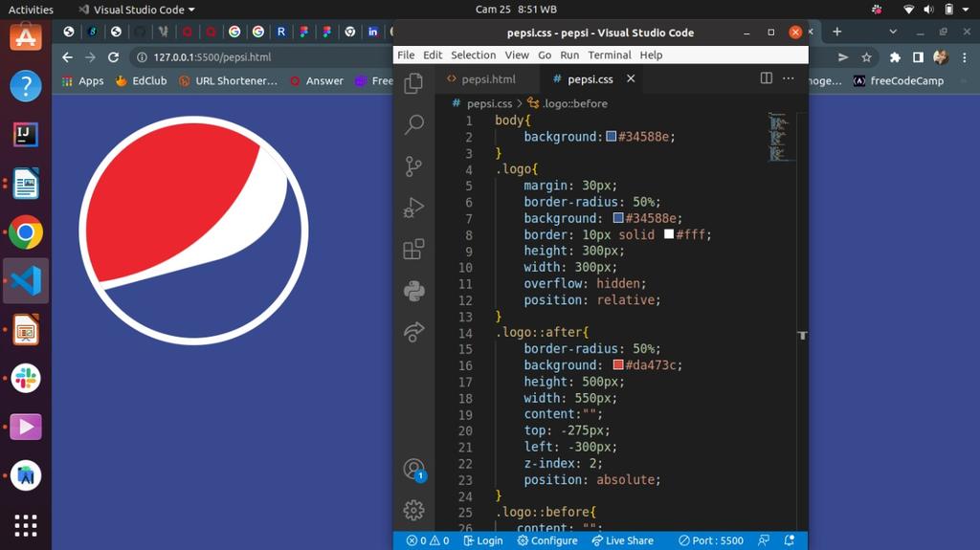Open Chrome profile avatar
Image resolution: width=980 pixels, height=550 pixels.
pyautogui.click(x=941, y=57)
